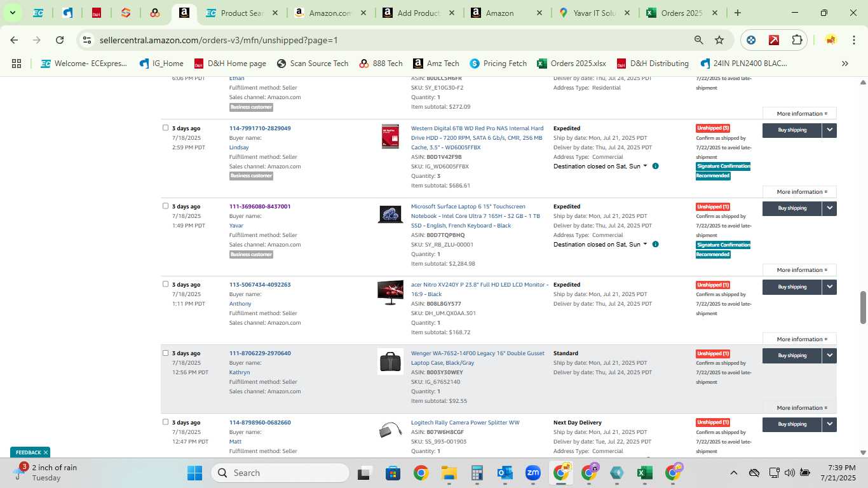868x488 pixels.
Task: Reload the current page
Action: point(60,40)
